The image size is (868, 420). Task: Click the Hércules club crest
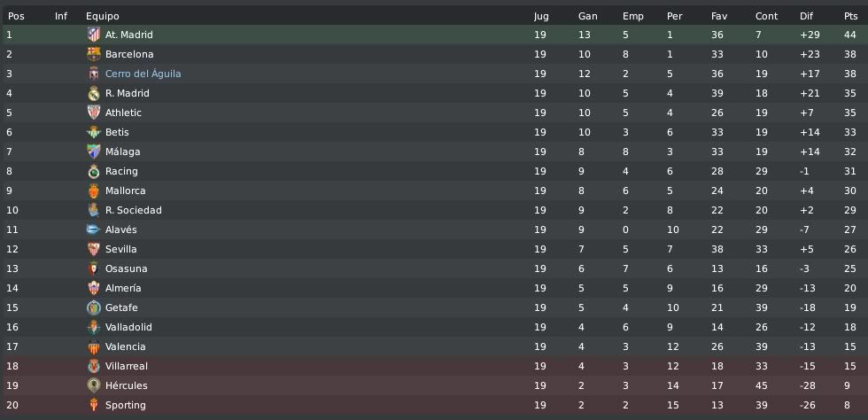(x=94, y=385)
